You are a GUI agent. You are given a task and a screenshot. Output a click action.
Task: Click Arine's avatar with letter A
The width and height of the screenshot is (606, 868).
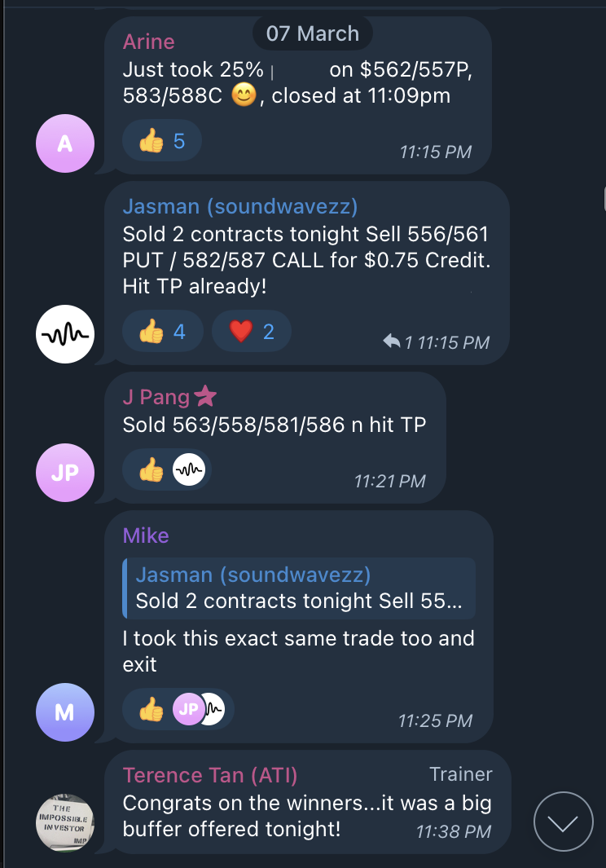pyautogui.click(x=65, y=143)
